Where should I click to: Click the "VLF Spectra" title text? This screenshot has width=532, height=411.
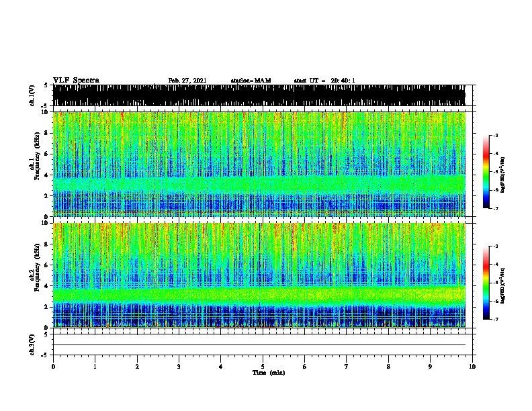(76, 81)
